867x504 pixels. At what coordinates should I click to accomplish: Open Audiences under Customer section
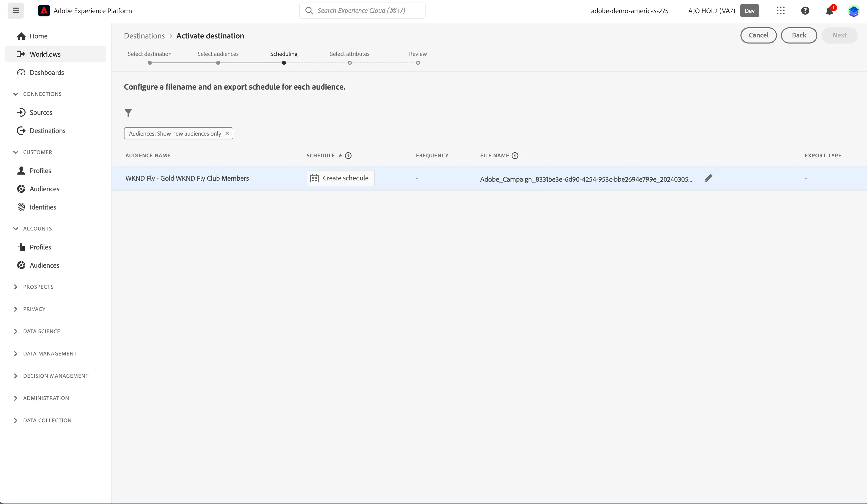[x=55, y=189]
